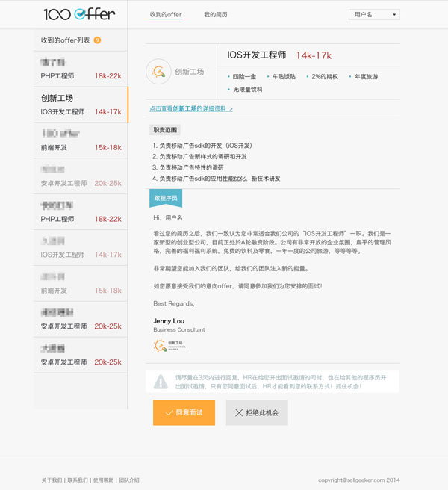Open 联系我们 footer link
Image resolution: width=448 pixels, height=490 pixels.
(x=78, y=480)
